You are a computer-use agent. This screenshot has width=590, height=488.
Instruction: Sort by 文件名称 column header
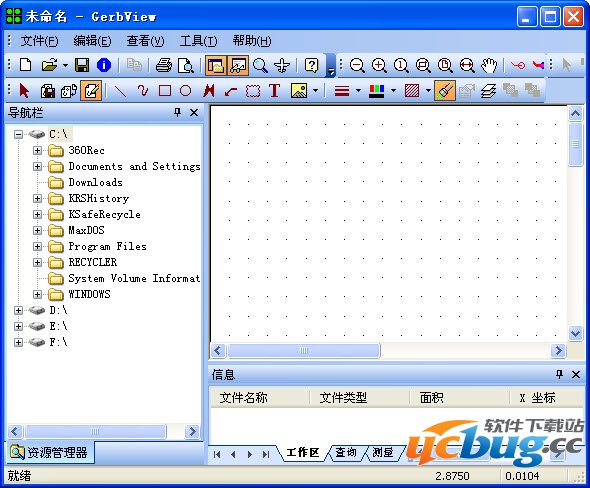(260, 398)
